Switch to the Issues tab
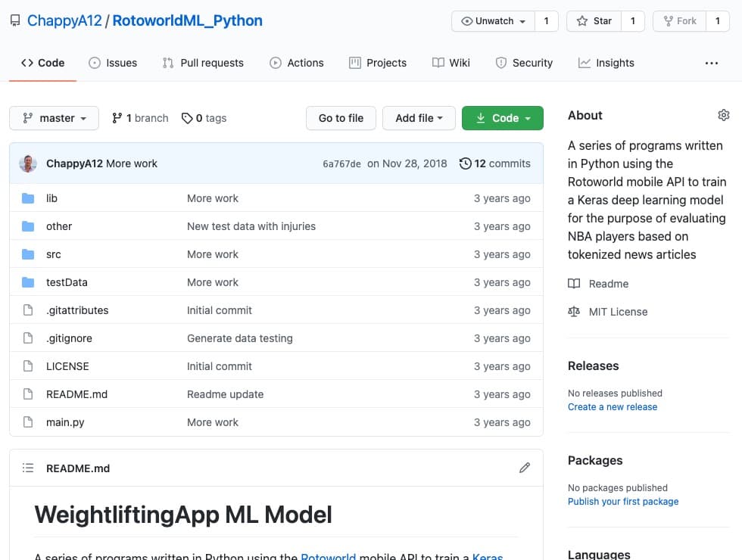Screen dimensions: 742x560 click(113, 63)
